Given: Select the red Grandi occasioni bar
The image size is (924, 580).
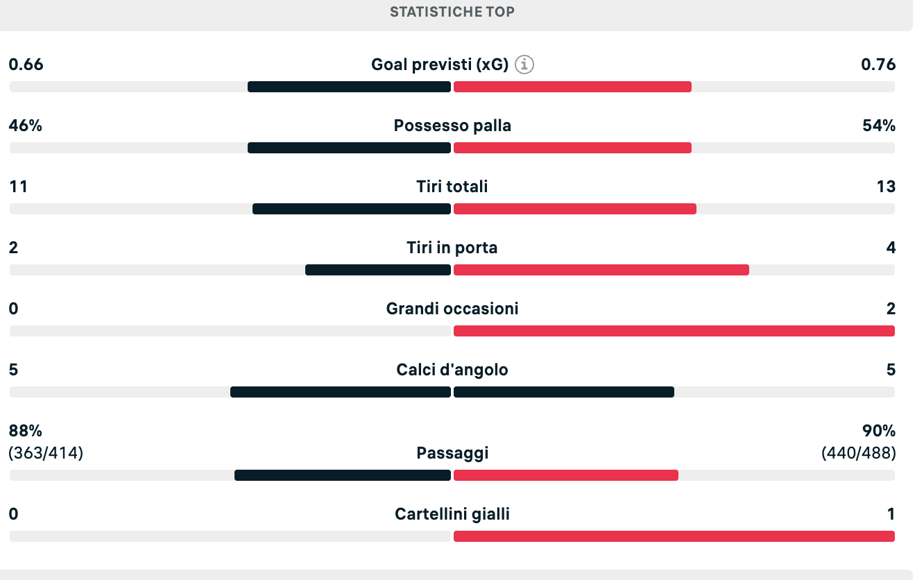Looking at the screenshot, I should (674, 331).
